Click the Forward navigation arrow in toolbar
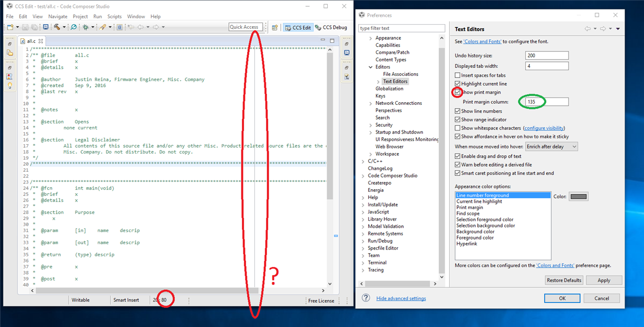 [156, 27]
